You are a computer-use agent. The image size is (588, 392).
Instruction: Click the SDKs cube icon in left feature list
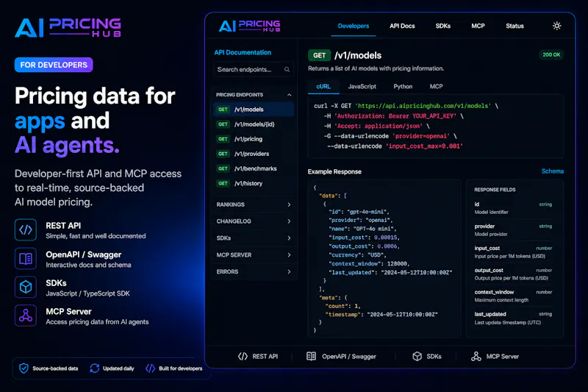pyautogui.click(x=26, y=287)
